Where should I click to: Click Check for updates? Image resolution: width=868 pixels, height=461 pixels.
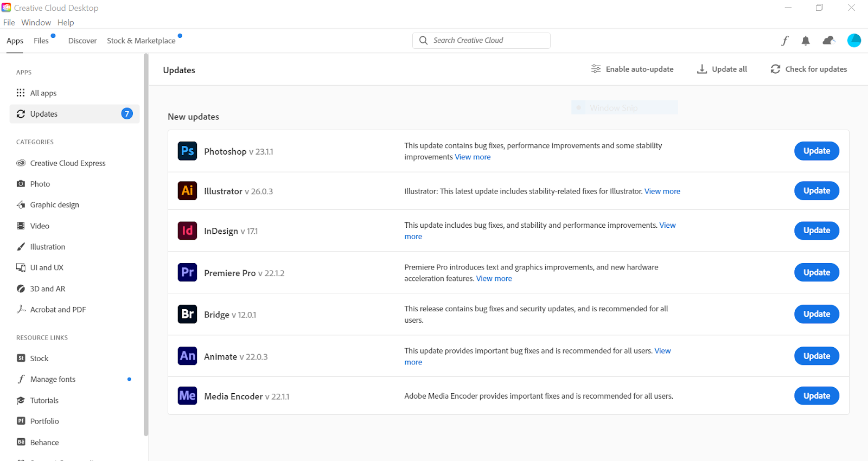coord(809,69)
